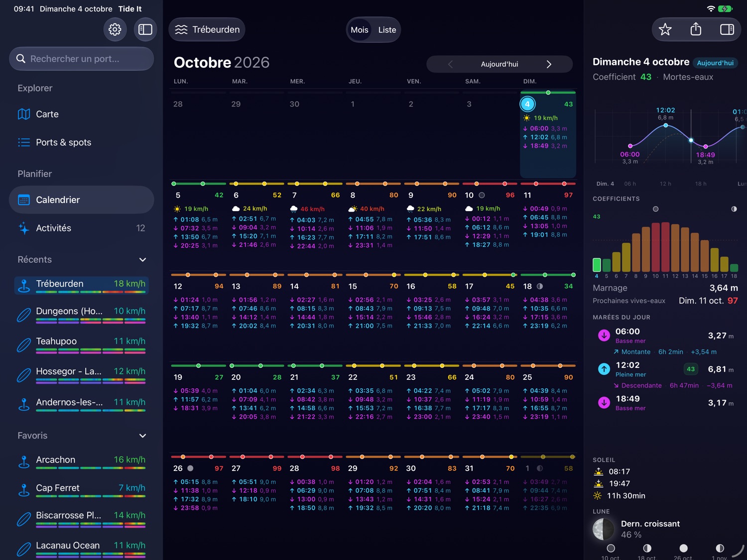Select Calendrier in sidebar
Screen dimensions: 747x560
pyautogui.click(x=82, y=200)
